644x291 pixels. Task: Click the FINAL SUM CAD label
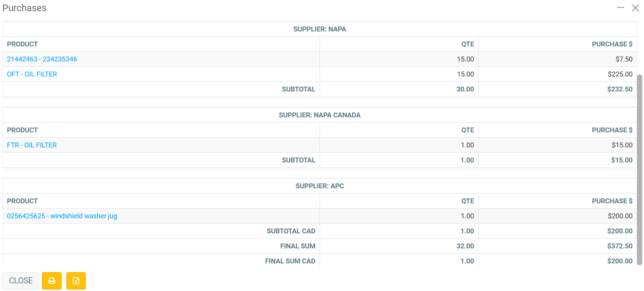[x=290, y=261]
